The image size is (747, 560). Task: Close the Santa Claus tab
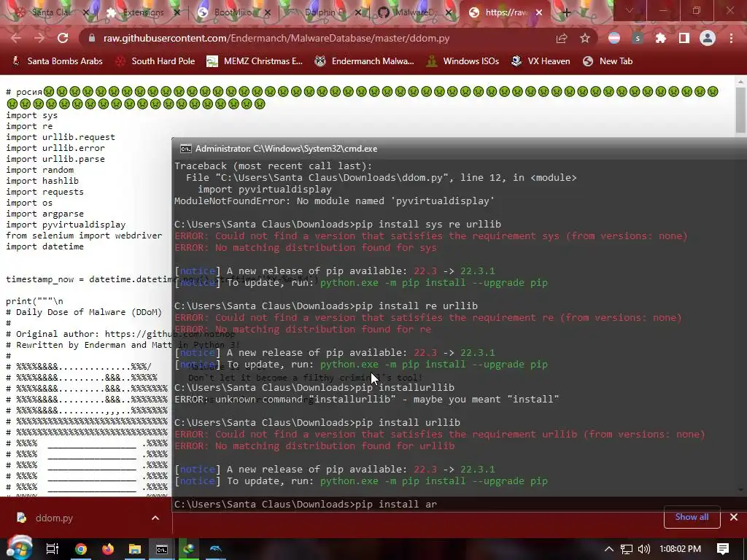click(x=86, y=13)
